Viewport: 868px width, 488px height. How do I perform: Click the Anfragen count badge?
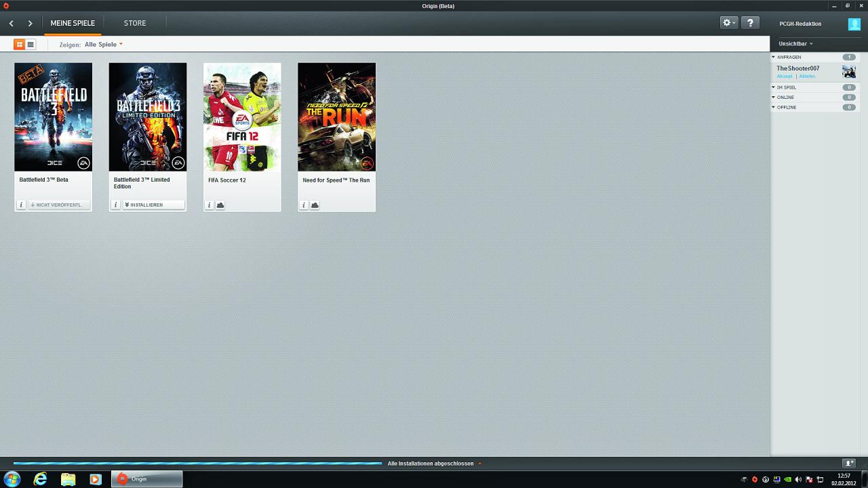coord(849,57)
